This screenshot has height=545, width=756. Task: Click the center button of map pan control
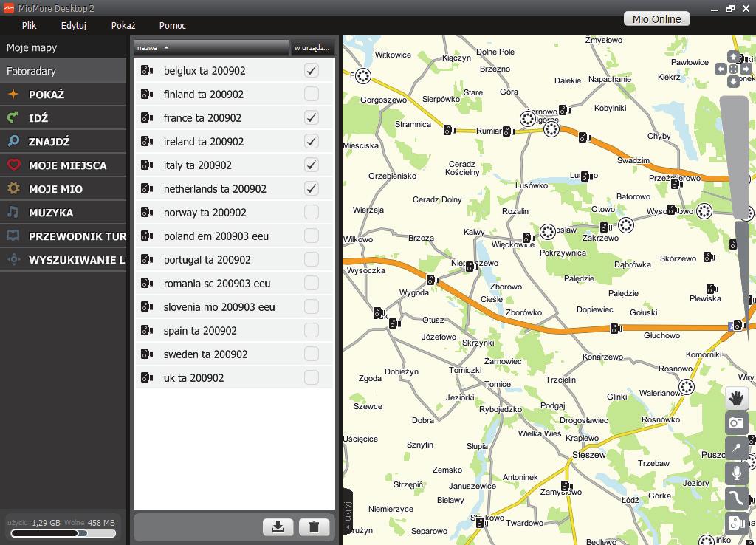(x=733, y=69)
